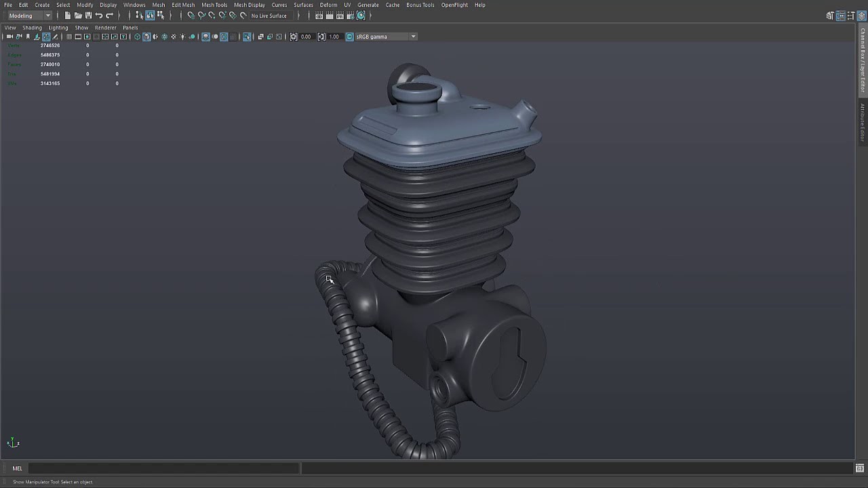
Task: Open the Bonus Tools menu
Action: [x=419, y=5]
